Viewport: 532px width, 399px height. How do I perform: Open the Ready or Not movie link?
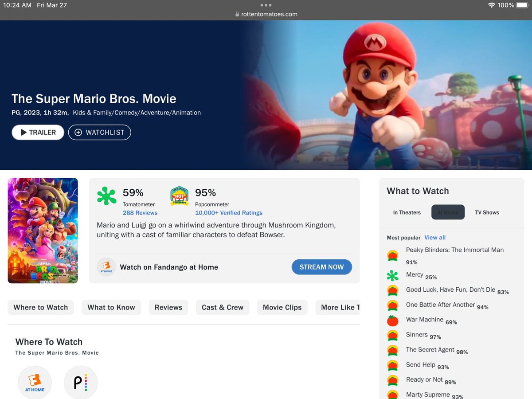(424, 379)
